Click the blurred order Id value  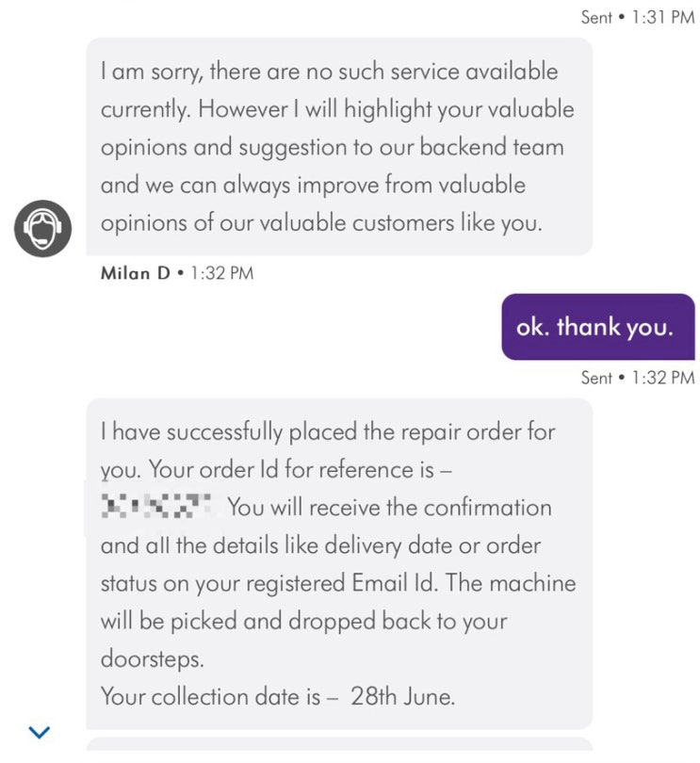[159, 508]
